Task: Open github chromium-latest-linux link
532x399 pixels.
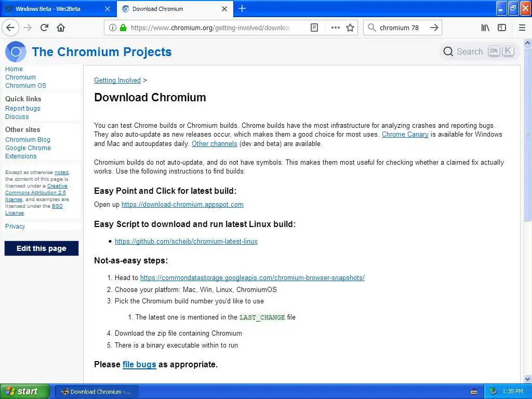Action: click(x=187, y=241)
